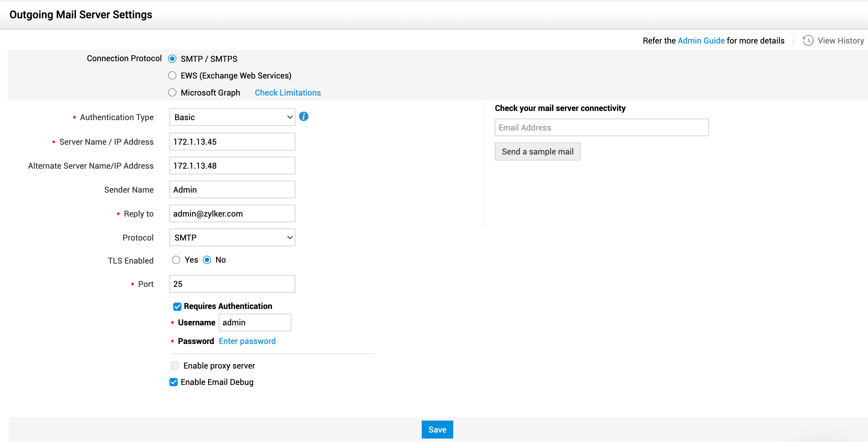Image resolution: width=868 pixels, height=442 pixels.
Task: Open the Authentication Type dropdown
Action: click(x=232, y=117)
